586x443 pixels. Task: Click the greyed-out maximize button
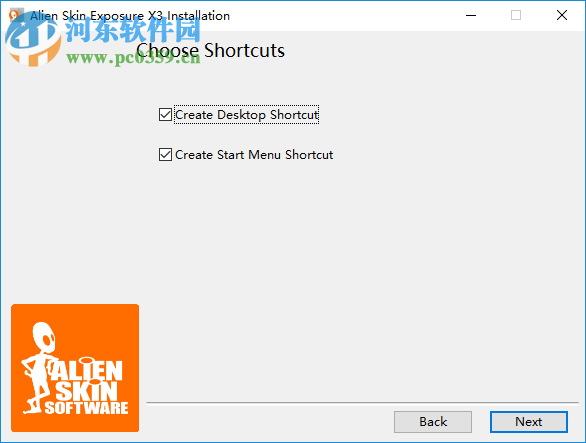[516, 15]
